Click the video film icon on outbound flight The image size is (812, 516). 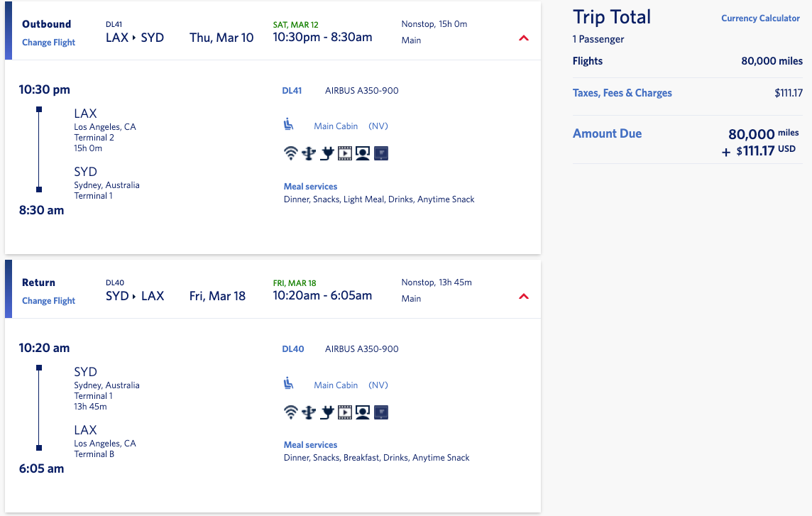click(345, 153)
